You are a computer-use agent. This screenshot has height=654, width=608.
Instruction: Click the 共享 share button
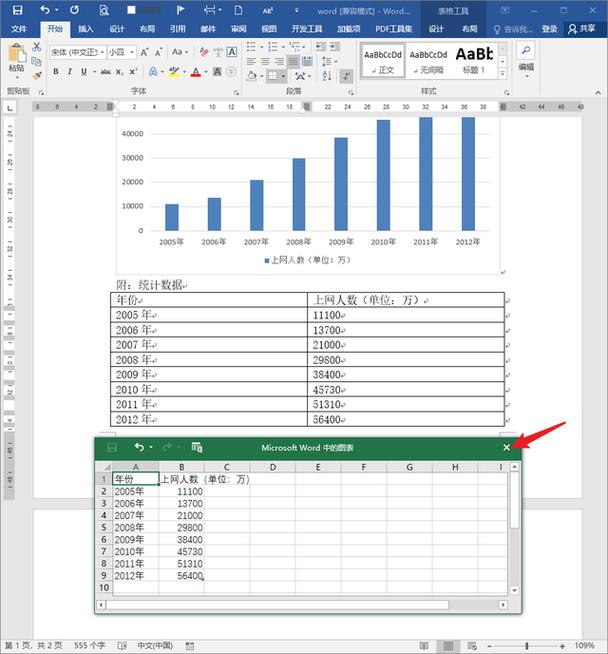pyautogui.click(x=582, y=29)
